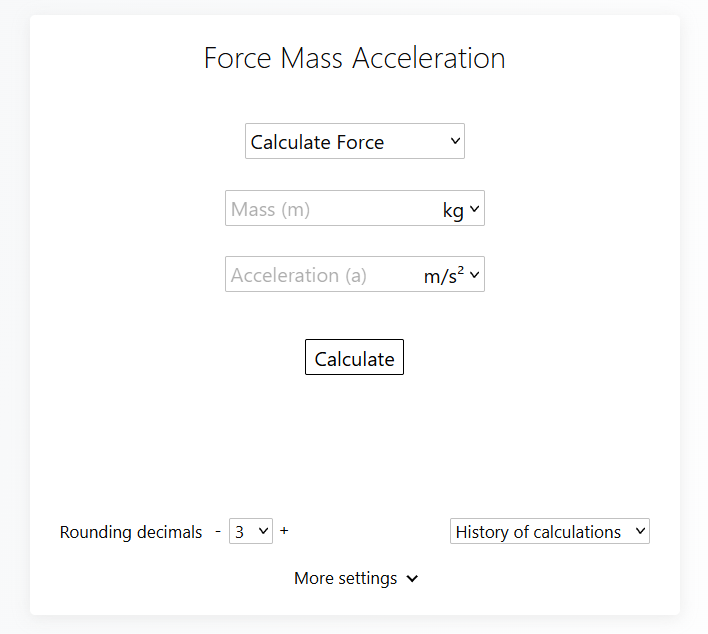Click the Force Mass Acceleration heading
The height and width of the screenshot is (634, 708).
(354, 58)
